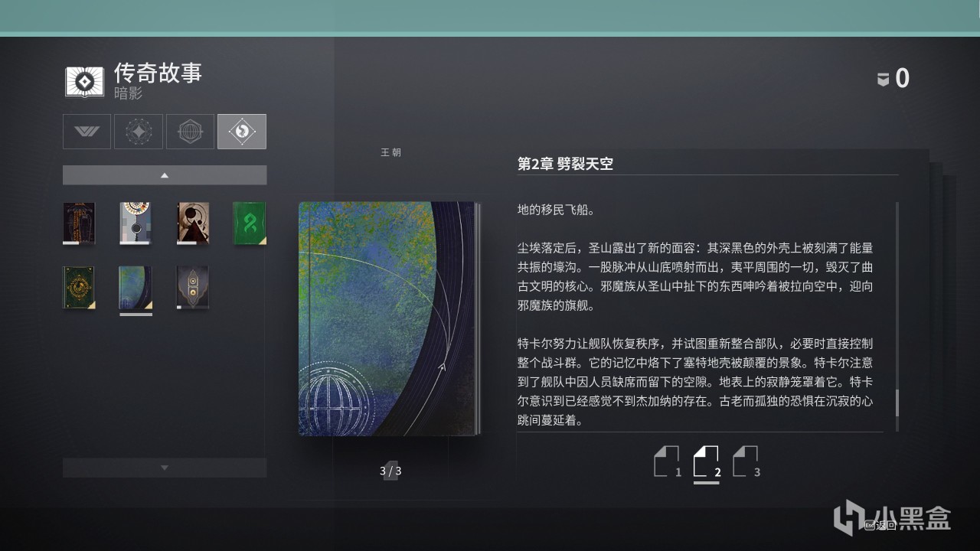Viewport: 980px width, 551px height.
Task: Open the green rune-symbol lore book
Action: pyautogui.click(x=250, y=223)
